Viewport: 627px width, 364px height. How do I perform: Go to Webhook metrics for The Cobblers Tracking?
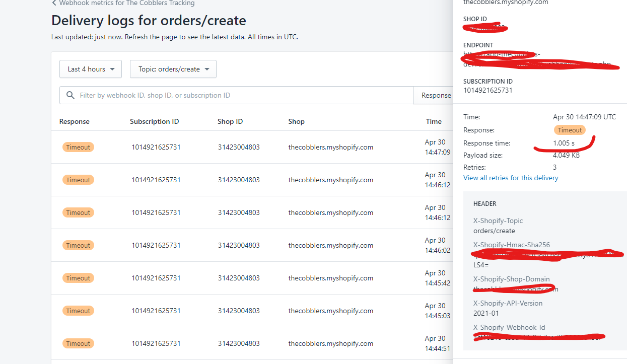point(126,3)
